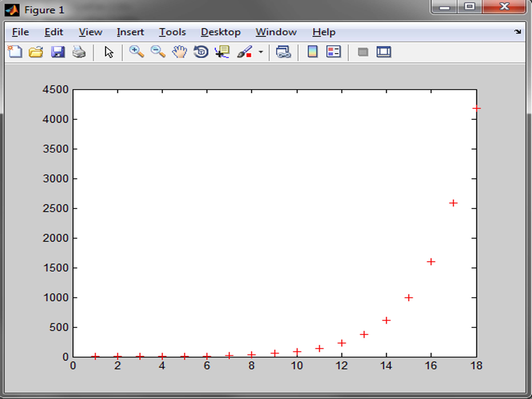Select the Zoom In magnifier tool

coord(137,52)
